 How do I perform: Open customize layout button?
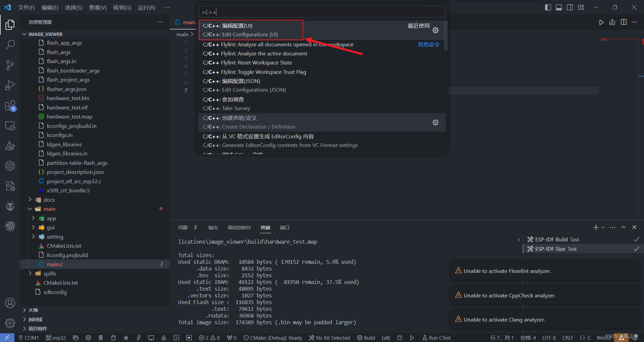click(581, 7)
